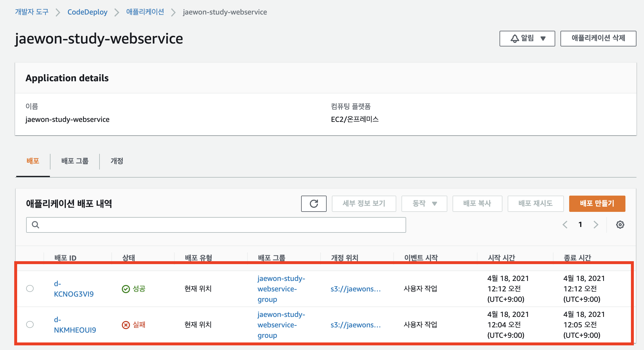This screenshot has width=644, height=350.
Task: Select radio button for d-NKMHEOUI9 deployment
Action: tap(30, 324)
